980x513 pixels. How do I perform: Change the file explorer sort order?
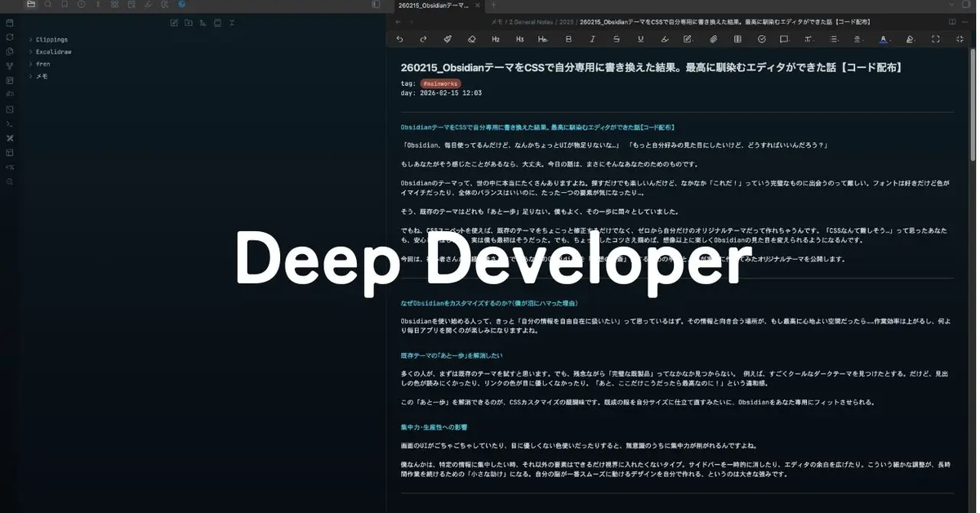(203, 22)
